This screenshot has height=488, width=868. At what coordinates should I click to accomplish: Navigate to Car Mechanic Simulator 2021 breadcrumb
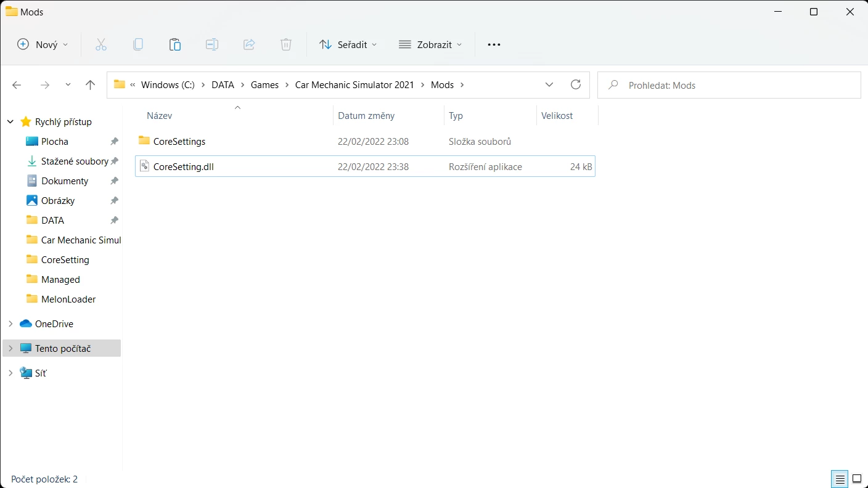[354, 85]
